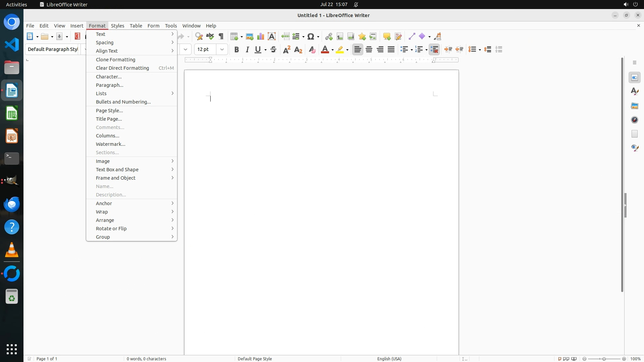Open the Styles menu
This screenshot has width=644, height=362.
coord(117,26)
